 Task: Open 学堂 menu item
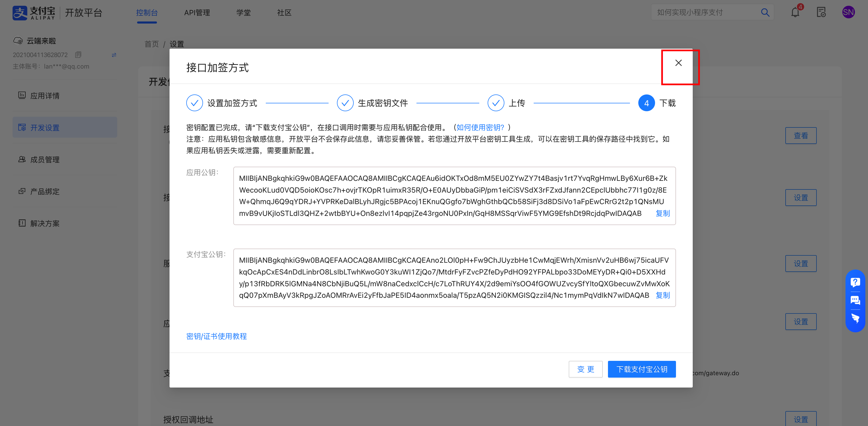243,13
